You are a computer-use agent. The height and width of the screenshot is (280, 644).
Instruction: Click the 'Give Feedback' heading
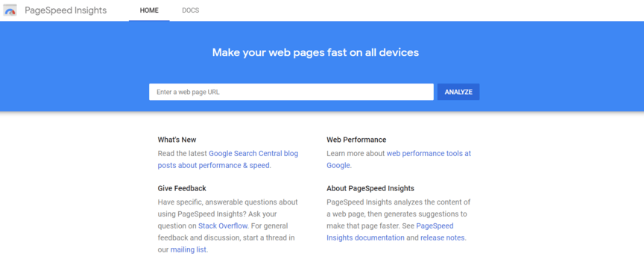(x=182, y=188)
